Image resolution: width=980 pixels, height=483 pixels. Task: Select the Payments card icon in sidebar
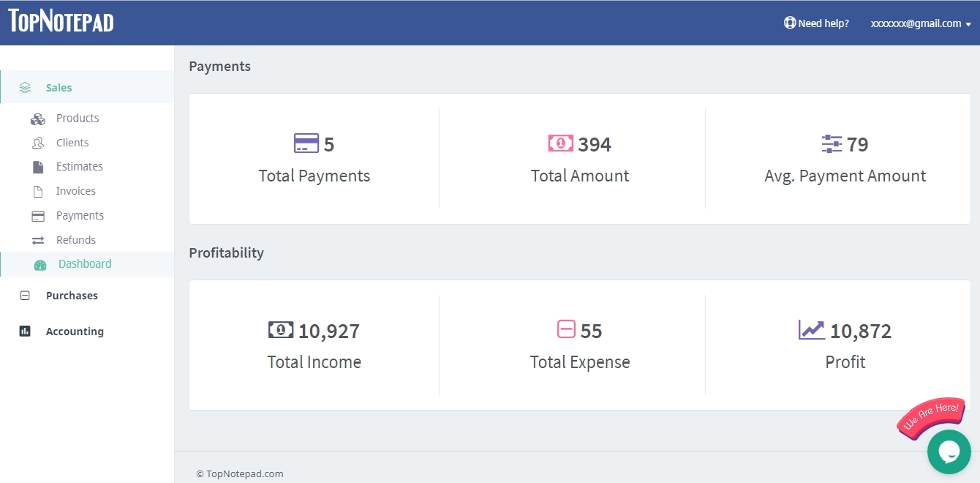pyautogui.click(x=38, y=215)
